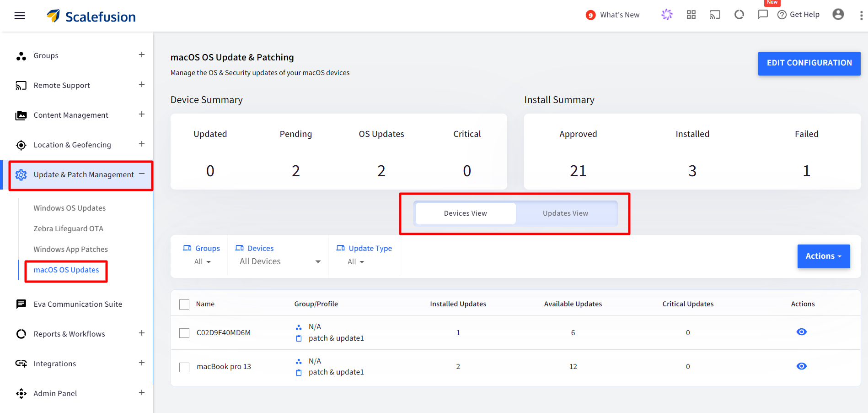Click the Available Updates column header
The height and width of the screenshot is (413, 868).
(573, 304)
